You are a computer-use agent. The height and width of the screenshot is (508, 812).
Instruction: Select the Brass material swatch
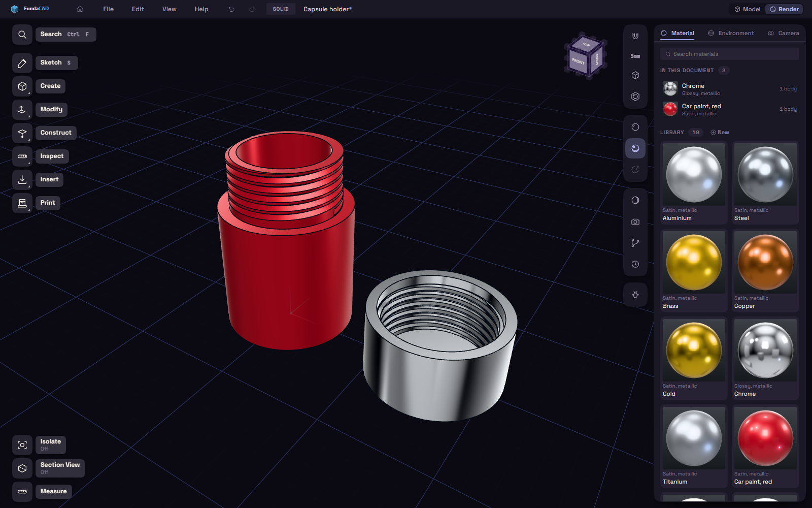click(694, 270)
